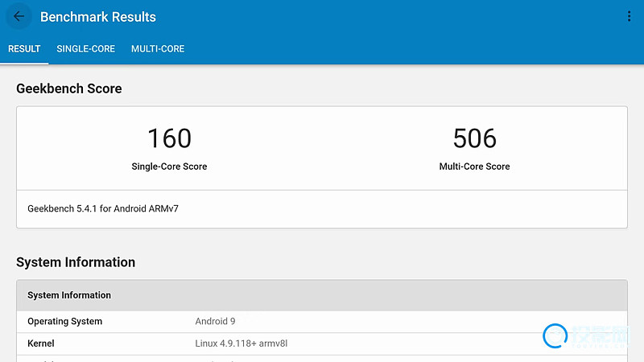Switch to the SINGLE-CORE tab
Viewport: 644px width, 362px height.
pos(86,49)
